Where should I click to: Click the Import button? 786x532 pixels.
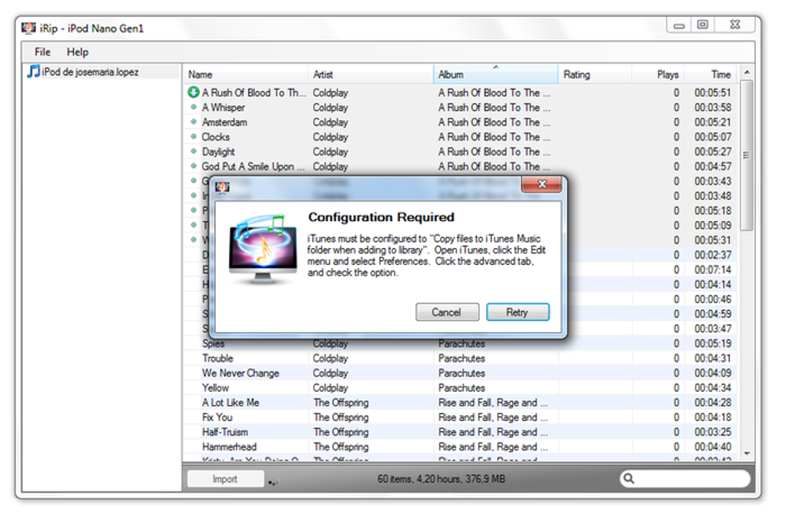(225, 479)
